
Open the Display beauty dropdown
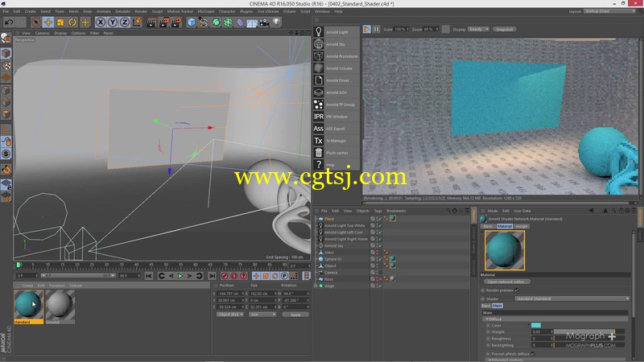coord(478,30)
